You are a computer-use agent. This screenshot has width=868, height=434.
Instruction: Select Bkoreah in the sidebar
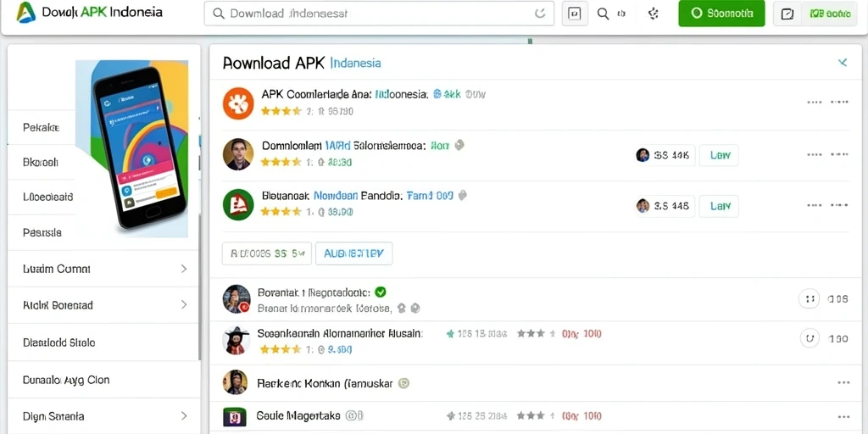coord(41,162)
